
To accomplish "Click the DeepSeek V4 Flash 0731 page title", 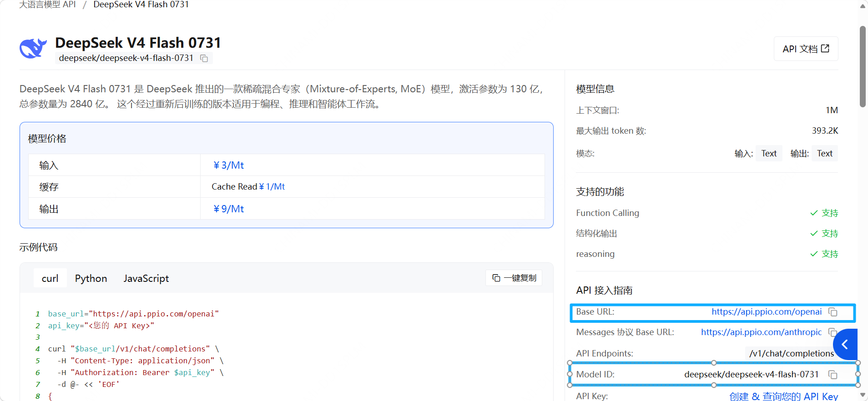I will 138,43.
